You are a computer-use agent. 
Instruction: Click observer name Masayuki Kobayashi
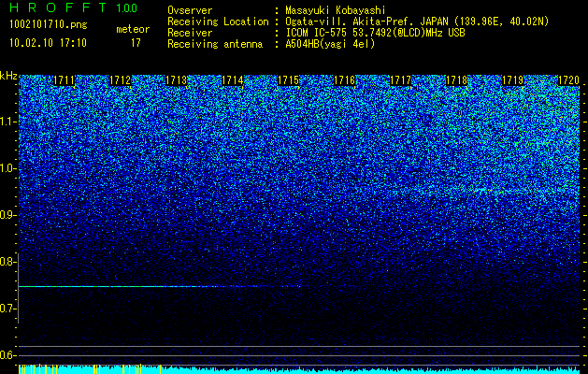(336, 10)
